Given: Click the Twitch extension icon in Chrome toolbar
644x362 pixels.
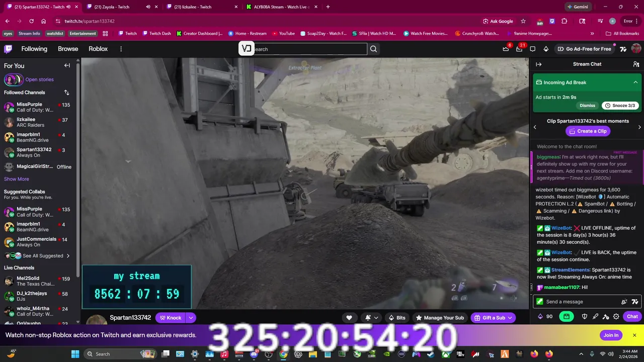Looking at the screenshot, I should pyautogui.click(x=552, y=21).
